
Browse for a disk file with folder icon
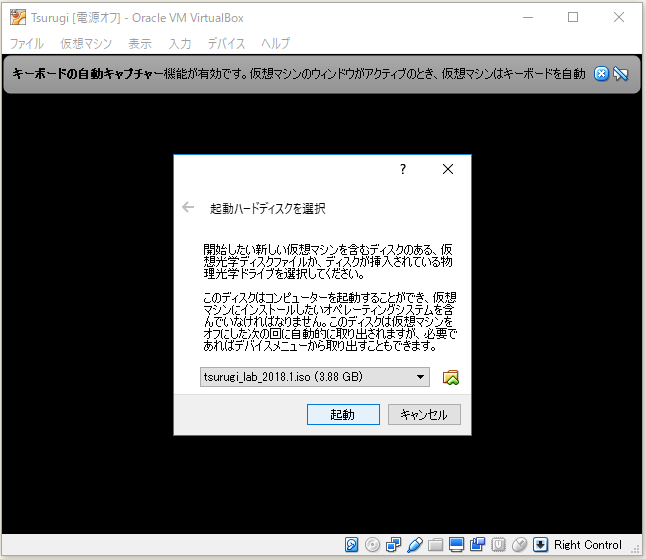(x=450, y=377)
